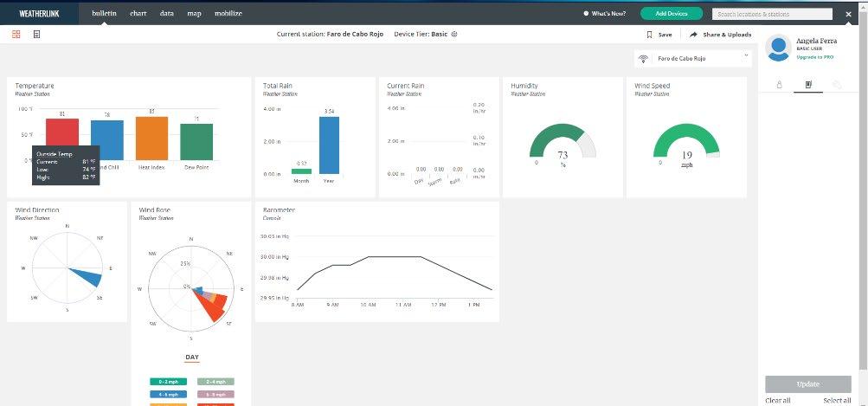Viewport: 868px width, 406px height.
Task: Select the person tab icon in sidebar
Action: (780, 85)
